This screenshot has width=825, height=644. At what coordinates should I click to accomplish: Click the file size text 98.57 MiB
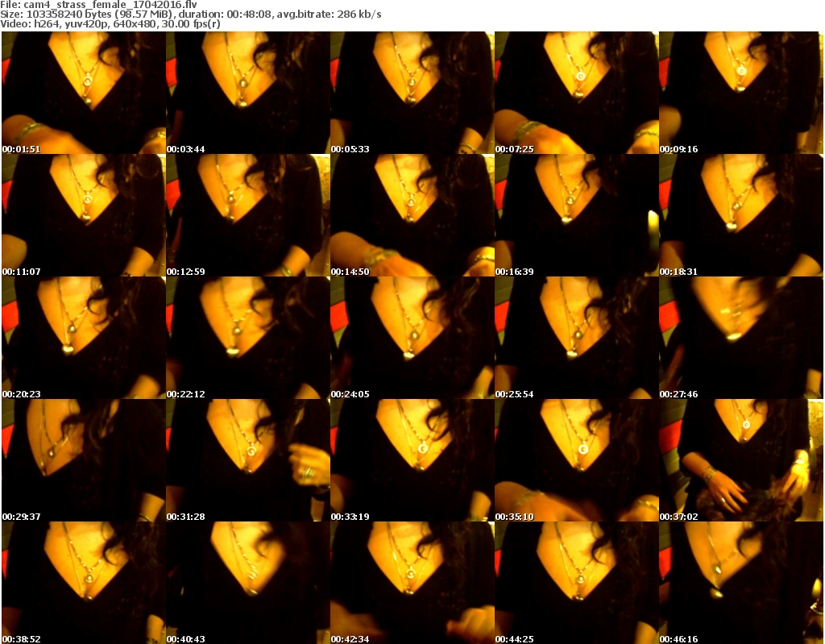coord(142,15)
